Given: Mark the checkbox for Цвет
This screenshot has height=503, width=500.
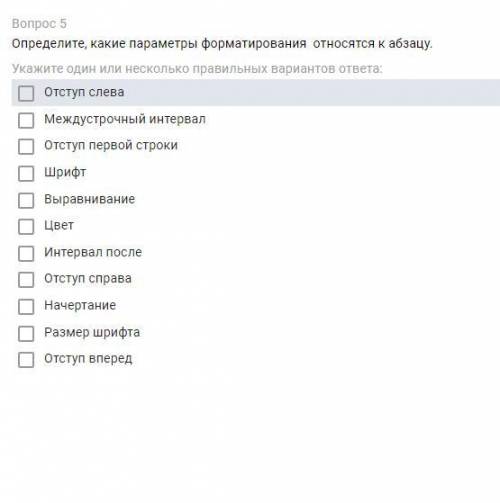Looking at the screenshot, I should pos(26,227).
